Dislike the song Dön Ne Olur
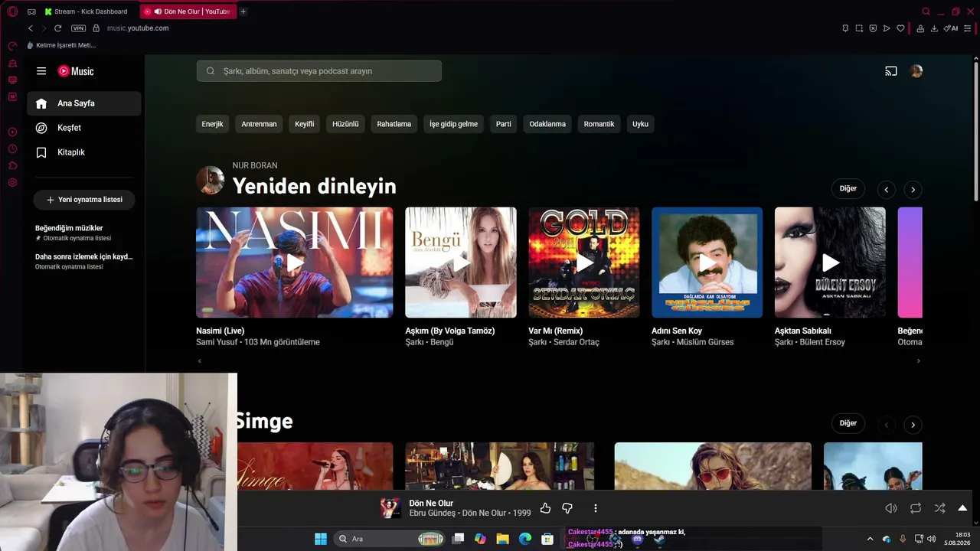980x551 pixels. click(567, 508)
